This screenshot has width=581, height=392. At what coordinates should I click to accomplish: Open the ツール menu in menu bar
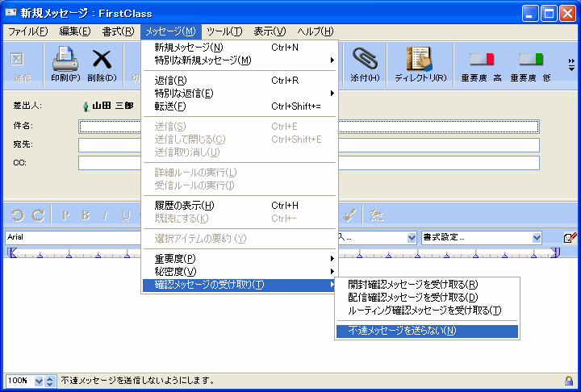224,31
